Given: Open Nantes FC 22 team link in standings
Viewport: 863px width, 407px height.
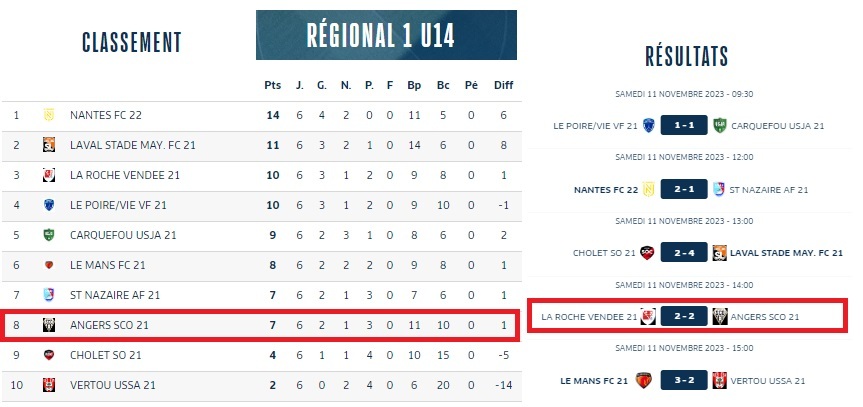Looking at the screenshot, I should pos(106,115).
